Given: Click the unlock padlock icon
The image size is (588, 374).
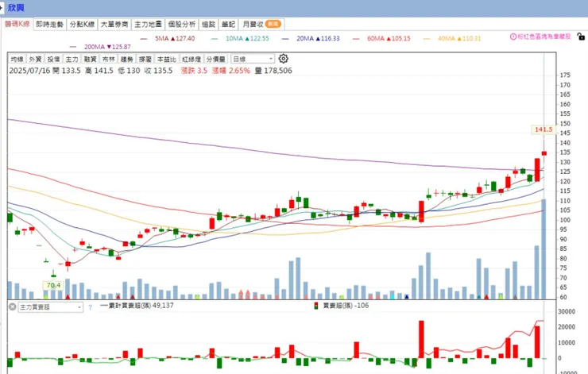Looking at the screenshot, I should [581, 37].
